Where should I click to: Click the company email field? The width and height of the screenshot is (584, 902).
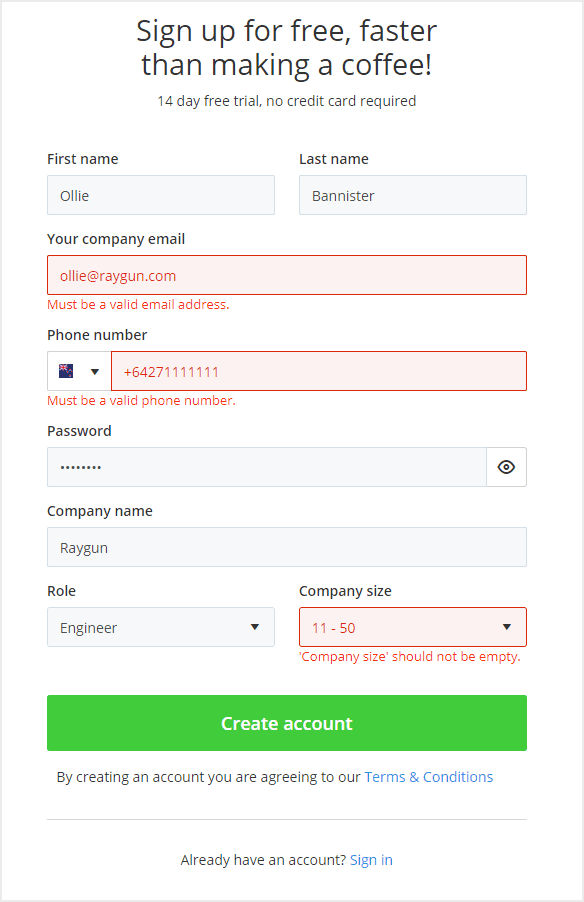287,275
